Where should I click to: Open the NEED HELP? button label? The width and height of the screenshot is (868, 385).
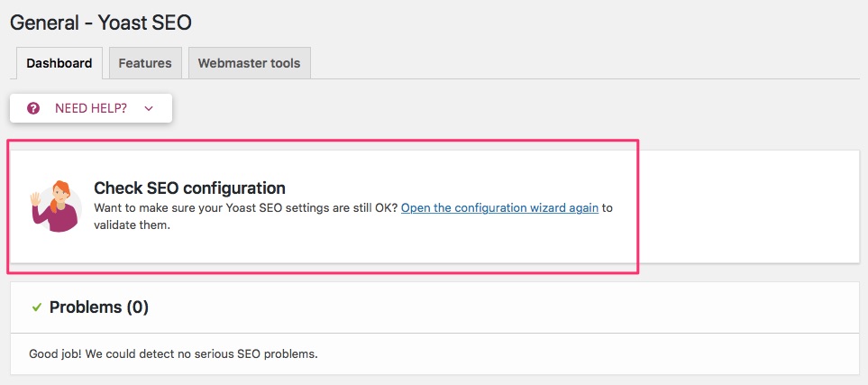pos(91,108)
